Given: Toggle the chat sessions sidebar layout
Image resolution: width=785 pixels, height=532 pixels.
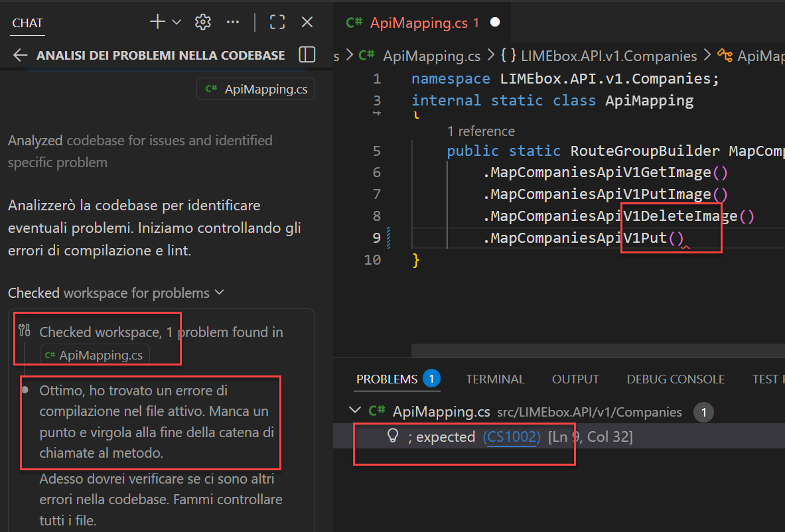Looking at the screenshot, I should pyautogui.click(x=307, y=54).
